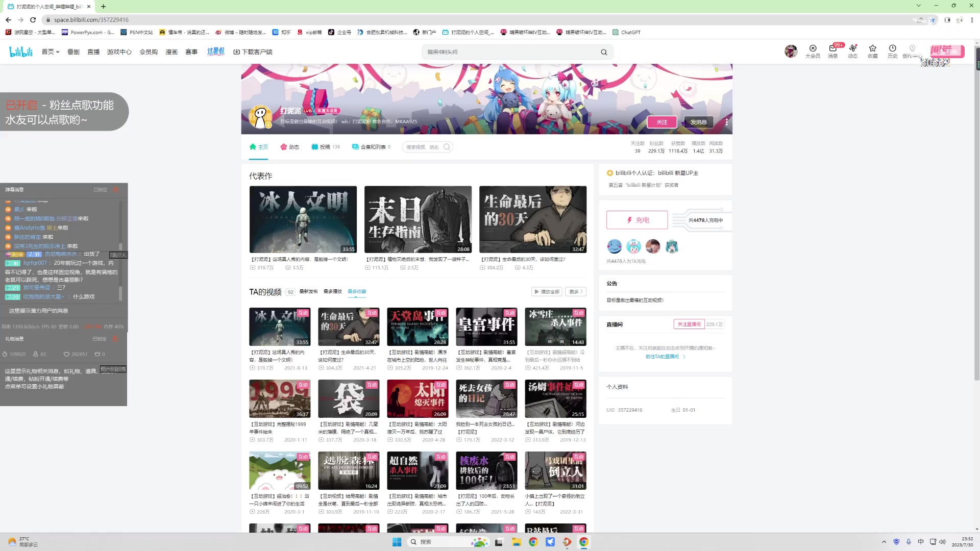The width and height of the screenshot is (980, 551).
Task: Click the pink 投稿 upload button
Action: (x=946, y=52)
